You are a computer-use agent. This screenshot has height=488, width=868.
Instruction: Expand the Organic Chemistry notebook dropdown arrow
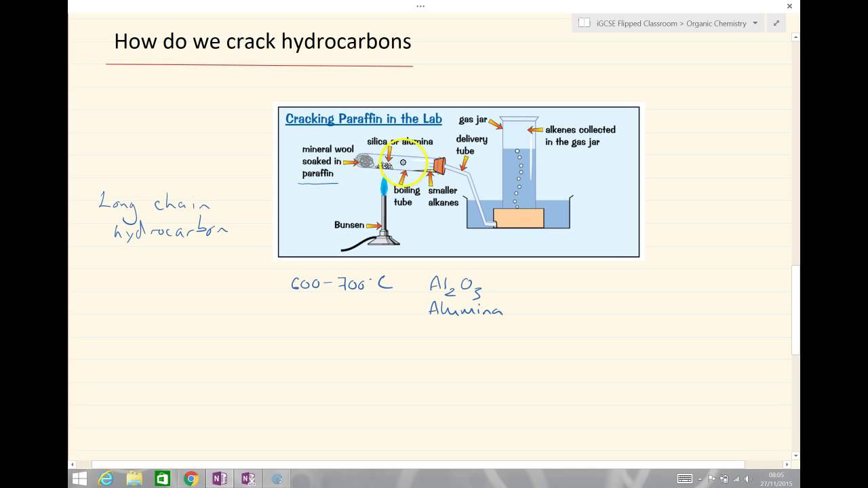click(x=755, y=23)
